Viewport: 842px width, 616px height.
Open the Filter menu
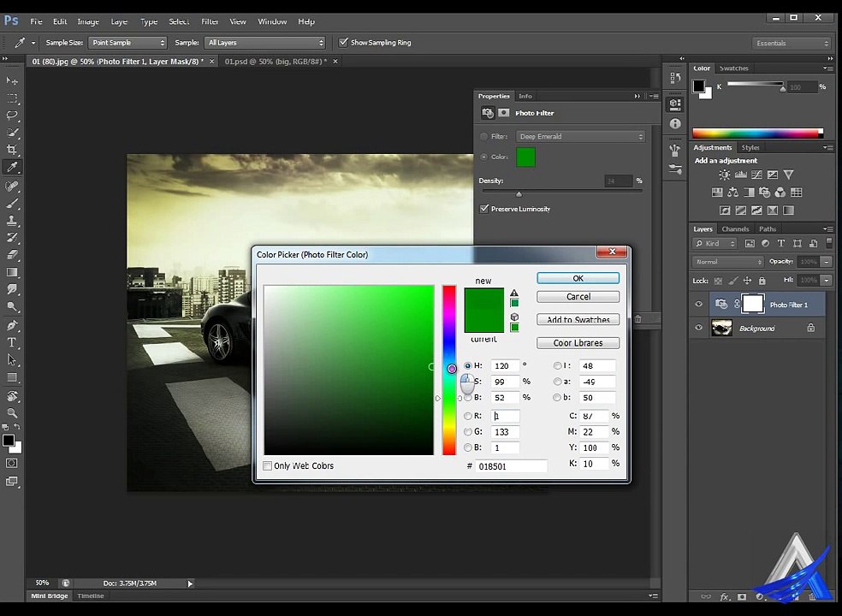(x=210, y=21)
